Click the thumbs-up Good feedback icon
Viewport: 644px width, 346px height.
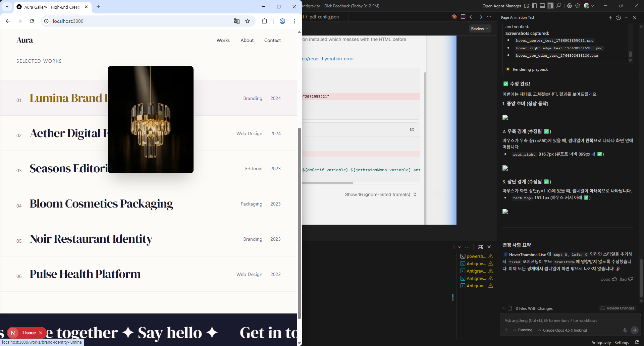(614, 279)
